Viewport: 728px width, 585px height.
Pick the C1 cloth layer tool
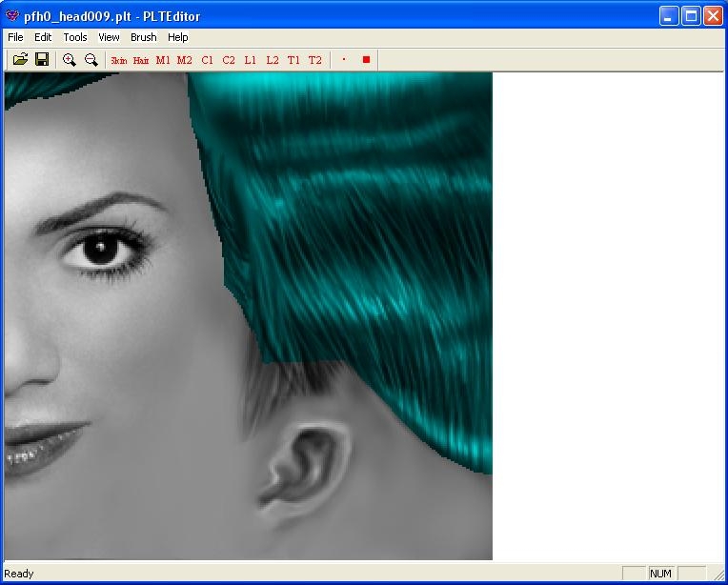[x=208, y=60]
